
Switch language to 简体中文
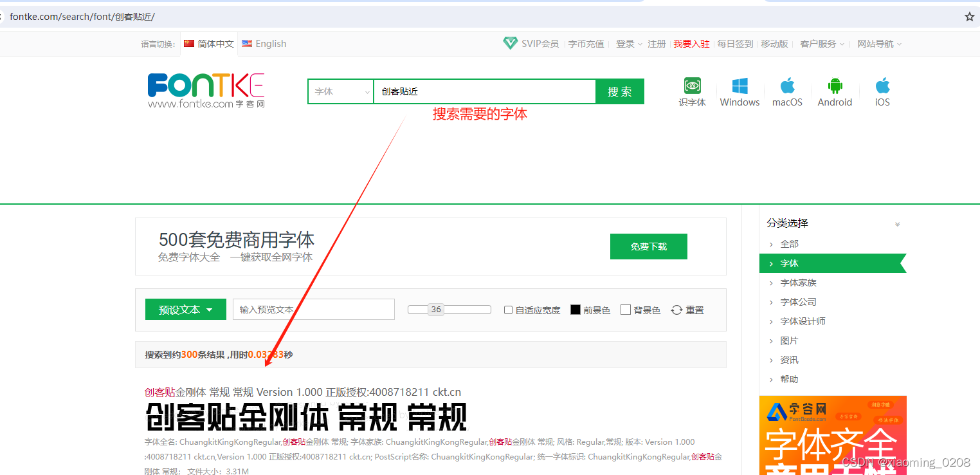coord(215,44)
